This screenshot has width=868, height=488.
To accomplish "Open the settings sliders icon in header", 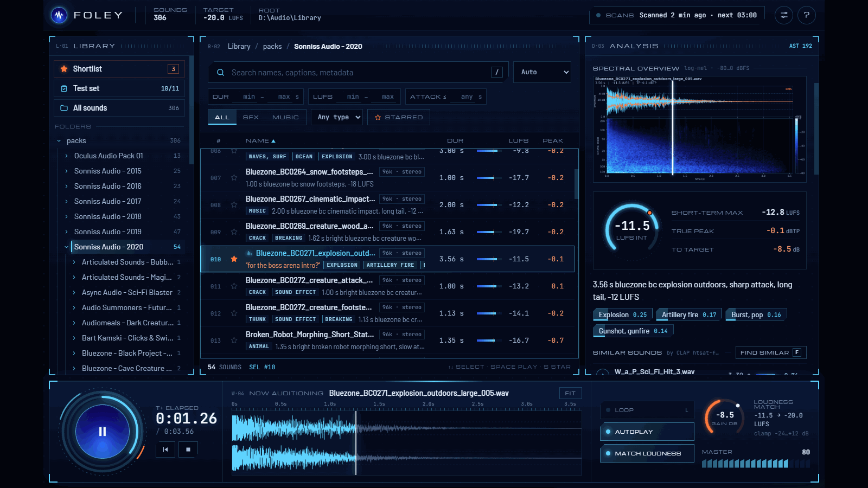I will [x=784, y=15].
